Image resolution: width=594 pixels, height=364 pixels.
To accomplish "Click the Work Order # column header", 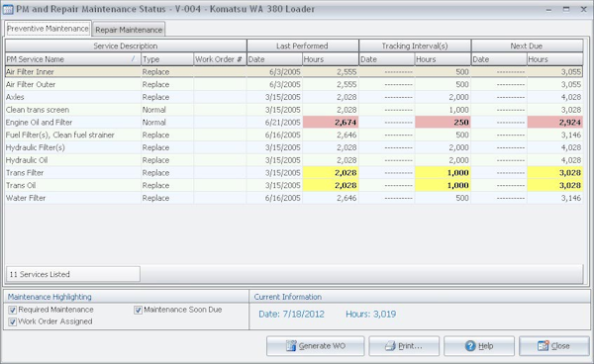I will [220, 59].
